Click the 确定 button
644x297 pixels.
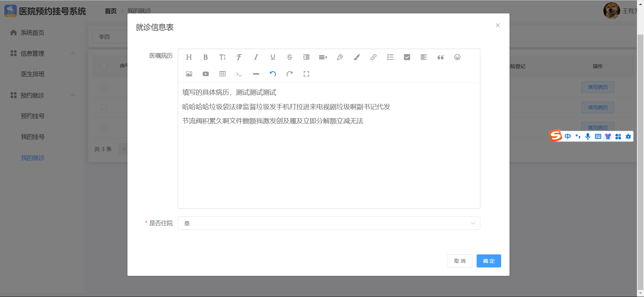click(x=489, y=261)
